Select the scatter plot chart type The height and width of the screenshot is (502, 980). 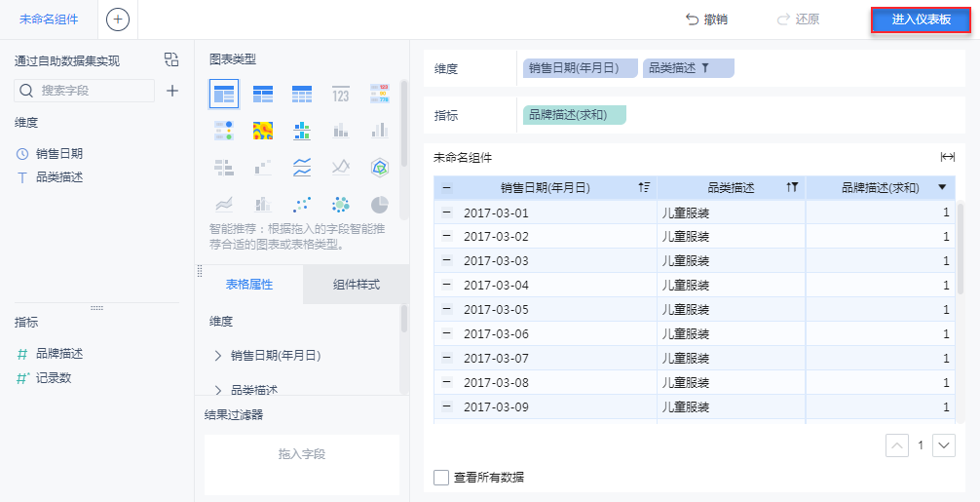302,204
